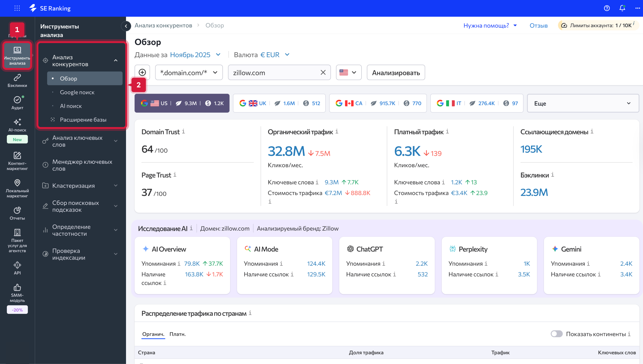Open the API section

pyautogui.click(x=17, y=268)
